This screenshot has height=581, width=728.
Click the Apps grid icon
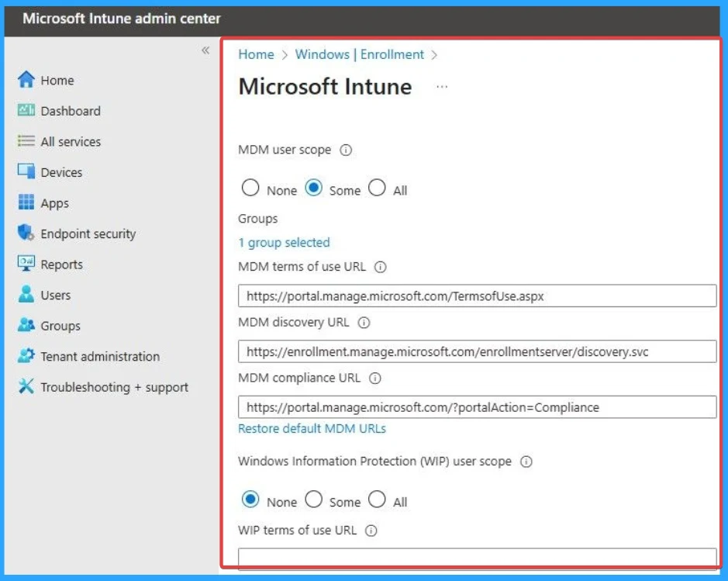26,202
